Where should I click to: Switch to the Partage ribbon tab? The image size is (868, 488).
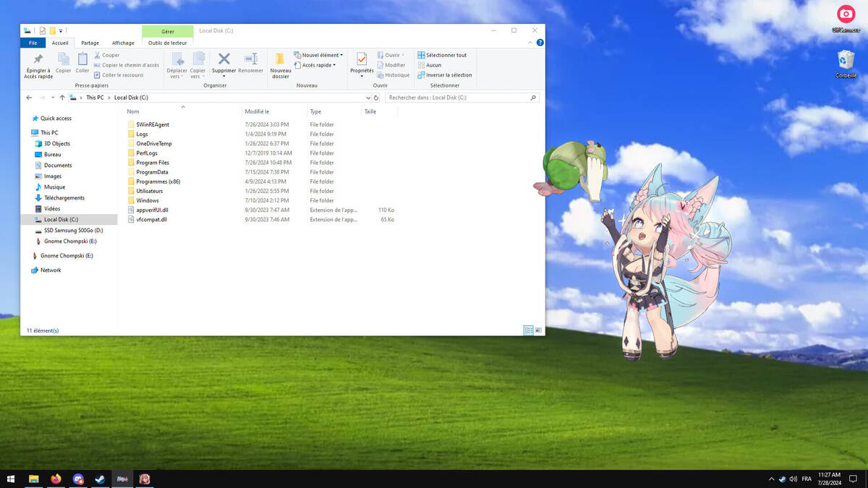[90, 43]
